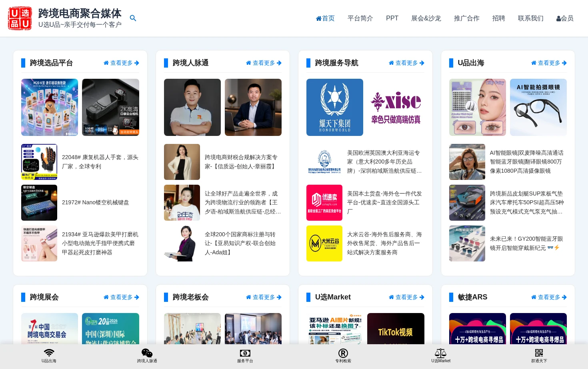The image size is (588, 369).
Task: Click the nail polisher product thumbnail
Action: [x=39, y=243]
